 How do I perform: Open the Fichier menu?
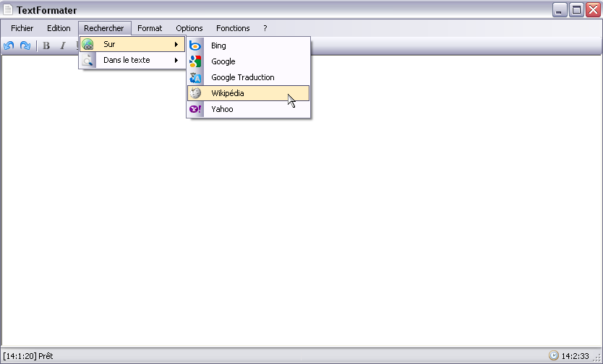pos(22,28)
